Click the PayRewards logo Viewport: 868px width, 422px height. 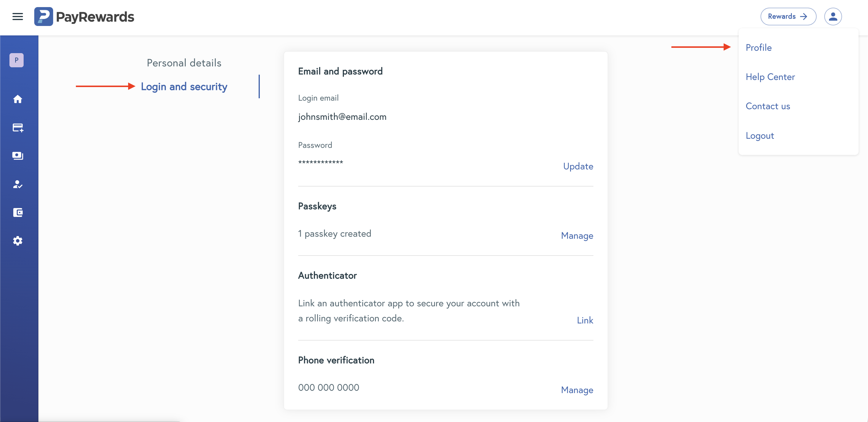pyautogui.click(x=84, y=17)
